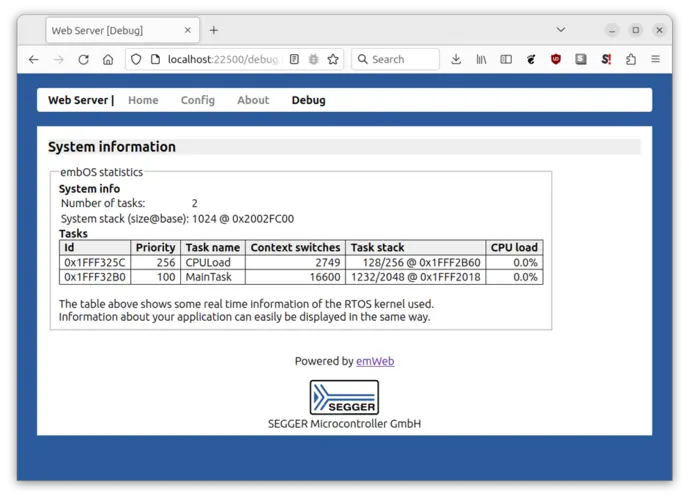
Task: Open a new tab with plus button
Action: point(214,30)
